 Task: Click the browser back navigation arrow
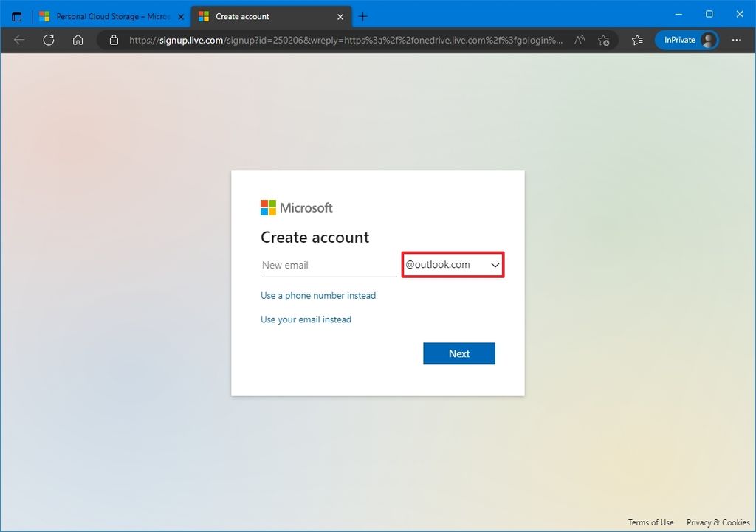coord(19,40)
